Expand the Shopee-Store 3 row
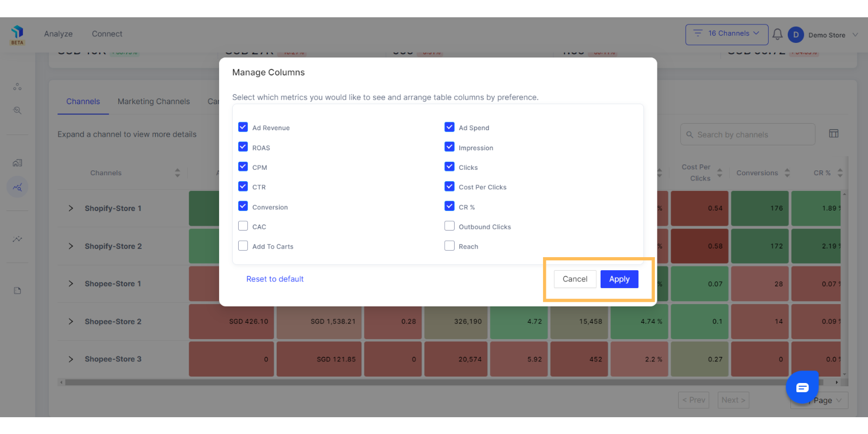Screen dimensions: 868x434 (x=71, y=359)
